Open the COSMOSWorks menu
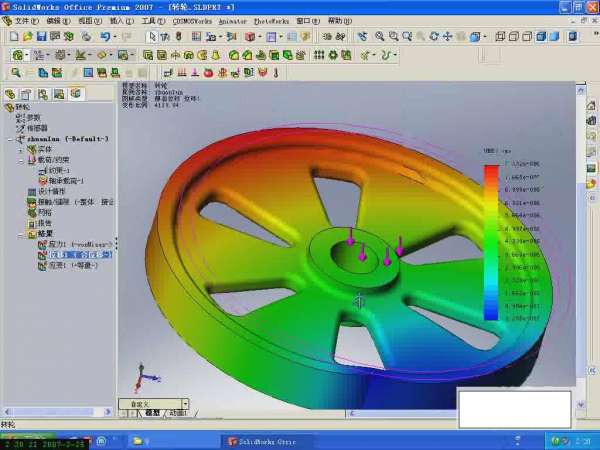Viewport: 600px width, 450px height. tap(192, 21)
